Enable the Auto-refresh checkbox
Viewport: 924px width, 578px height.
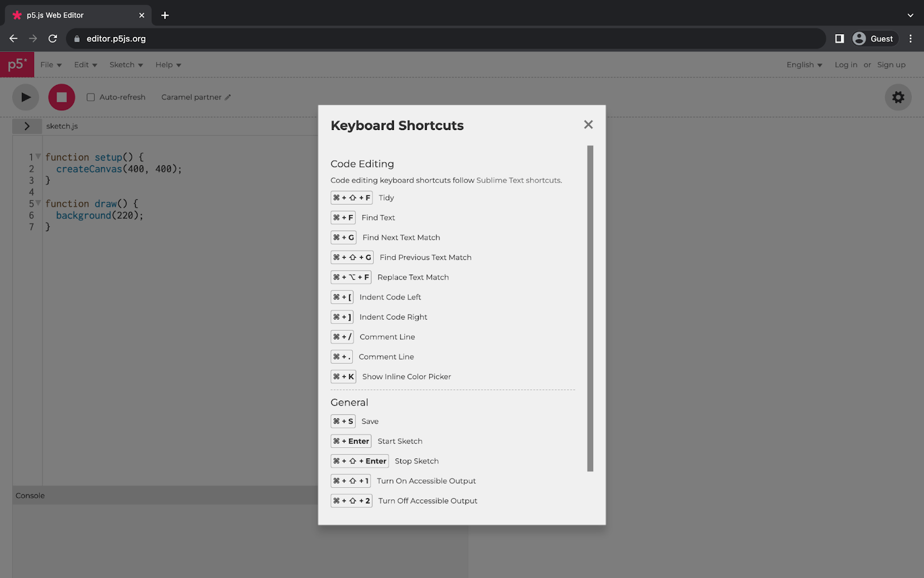point(91,97)
